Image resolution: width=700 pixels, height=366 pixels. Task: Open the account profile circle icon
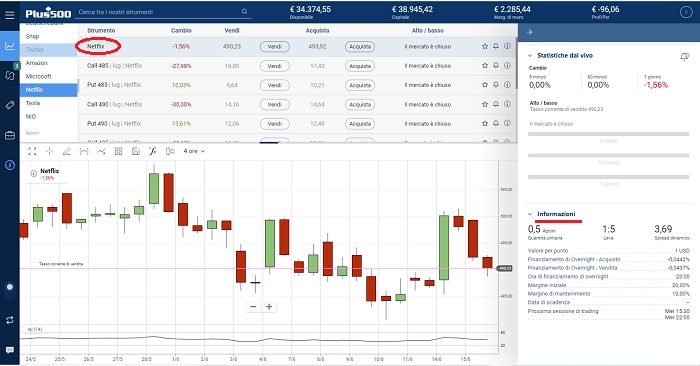point(686,13)
